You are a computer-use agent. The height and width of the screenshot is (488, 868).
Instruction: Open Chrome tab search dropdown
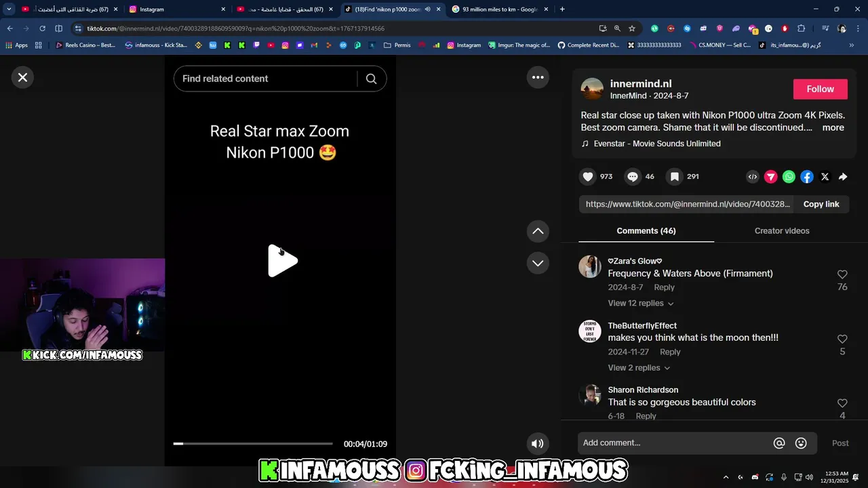[x=9, y=9]
